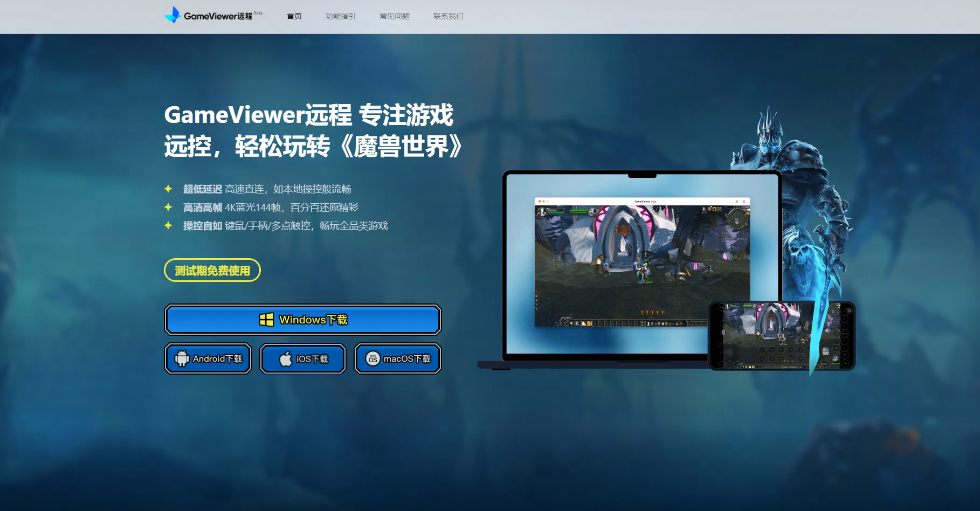Open the 功能指引 nav item

click(x=341, y=16)
